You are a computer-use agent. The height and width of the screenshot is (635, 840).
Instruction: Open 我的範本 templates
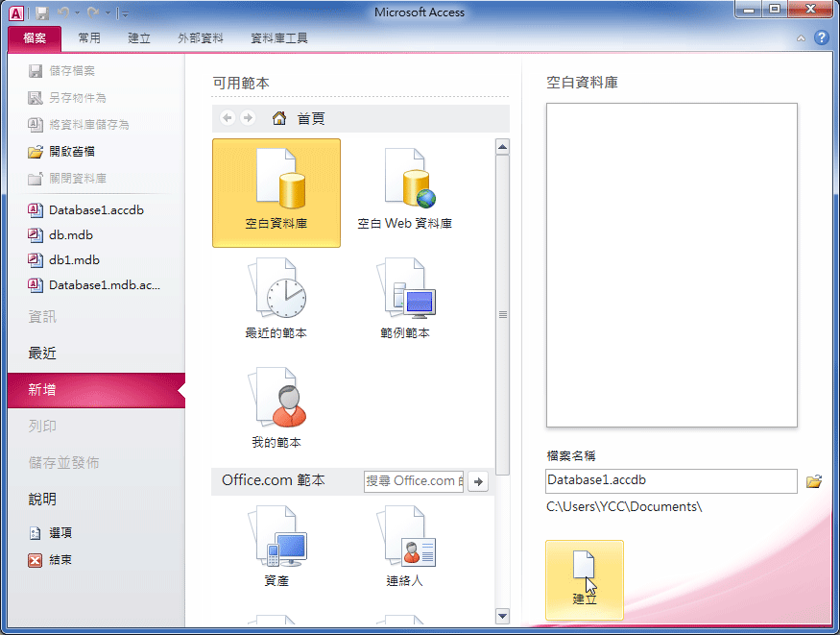coord(276,407)
